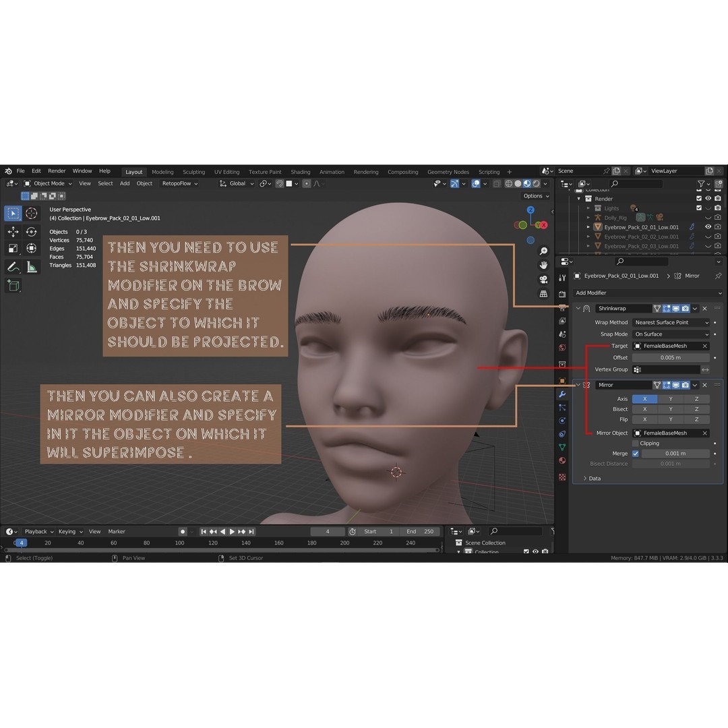This screenshot has height=728, width=728.
Task: Open the Add Modifier dropdown
Action: [x=648, y=293]
